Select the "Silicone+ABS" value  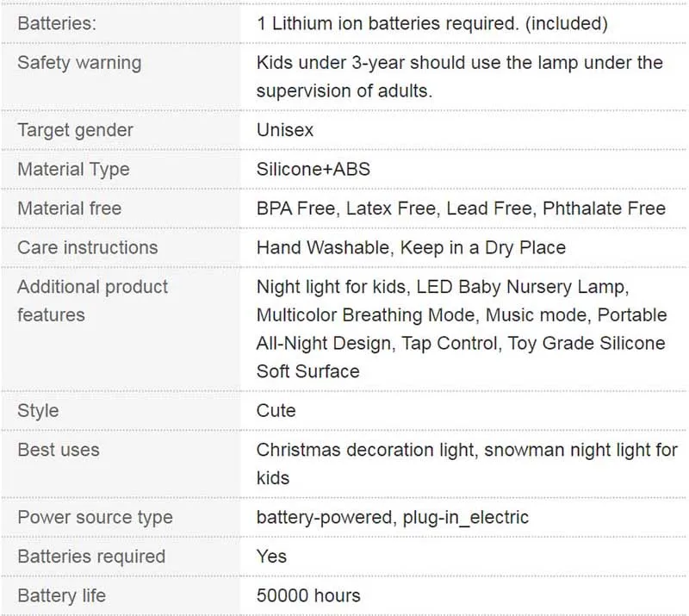pyautogui.click(x=313, y=169)
